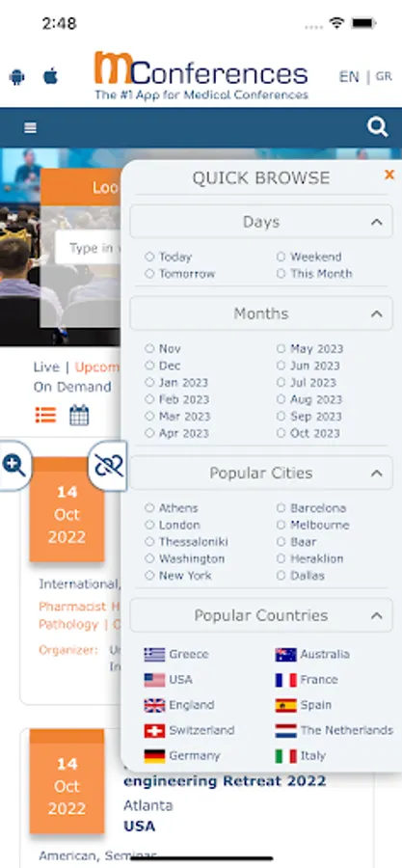Click the conference search text field
This screenshot has height=868, width=402.
coord(88,248)
